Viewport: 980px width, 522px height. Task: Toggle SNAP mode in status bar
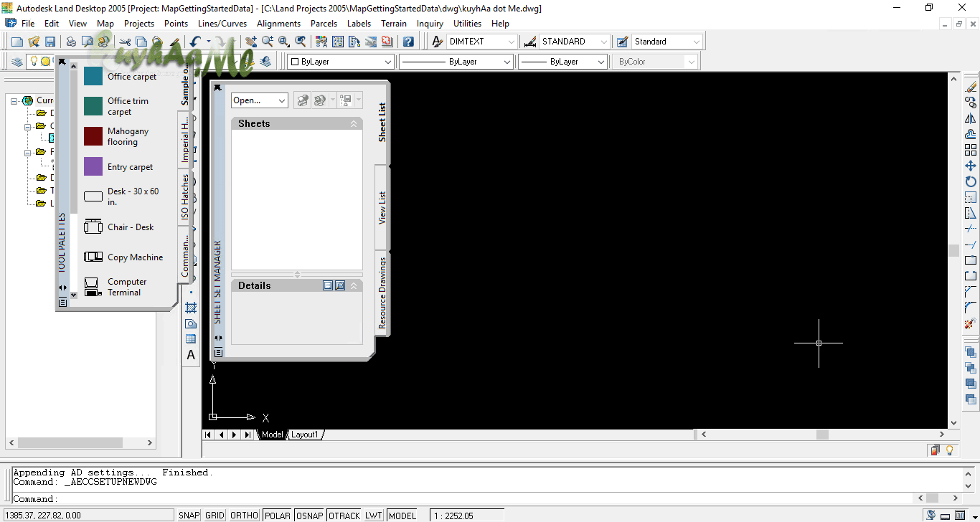click(x=189, y=516)
